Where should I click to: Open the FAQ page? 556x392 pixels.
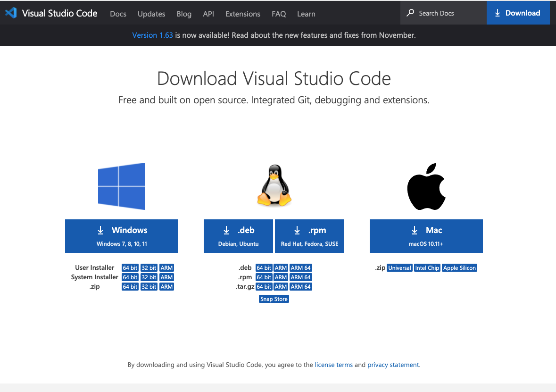279,14
